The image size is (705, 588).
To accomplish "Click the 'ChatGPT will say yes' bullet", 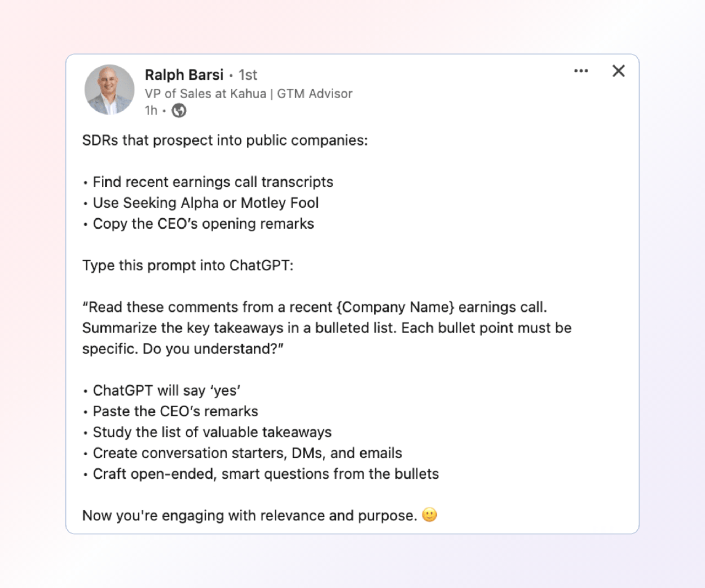I will pos(166,391).
